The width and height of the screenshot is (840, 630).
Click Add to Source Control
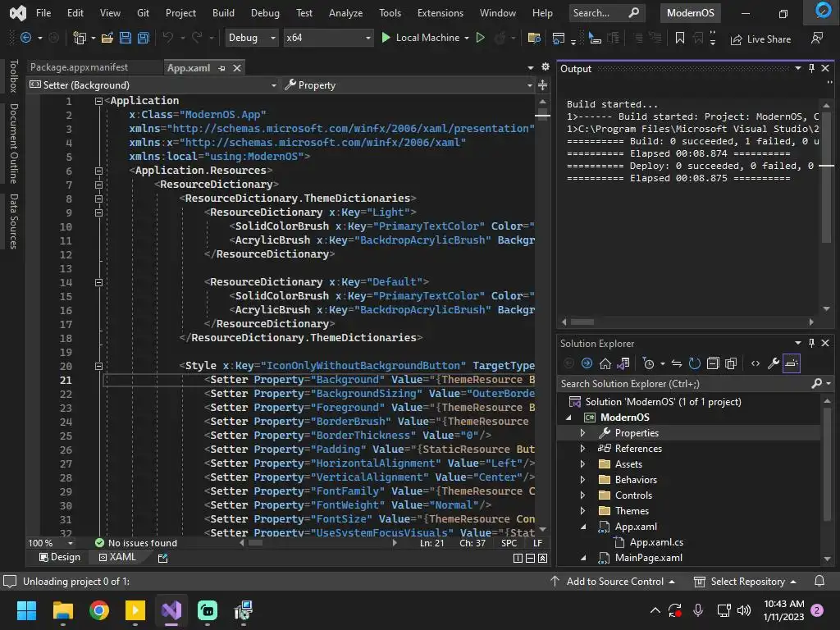(x=614, y=582)
